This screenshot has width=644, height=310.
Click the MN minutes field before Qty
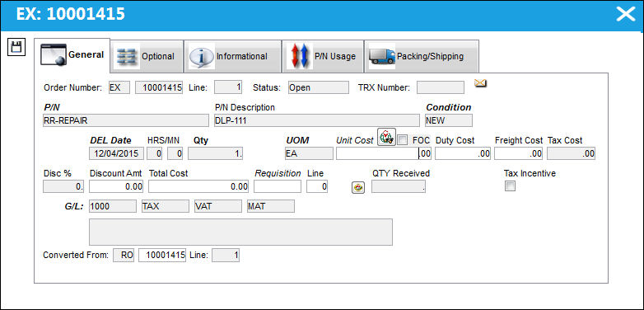pyautogui.click(x=175, y=153)
